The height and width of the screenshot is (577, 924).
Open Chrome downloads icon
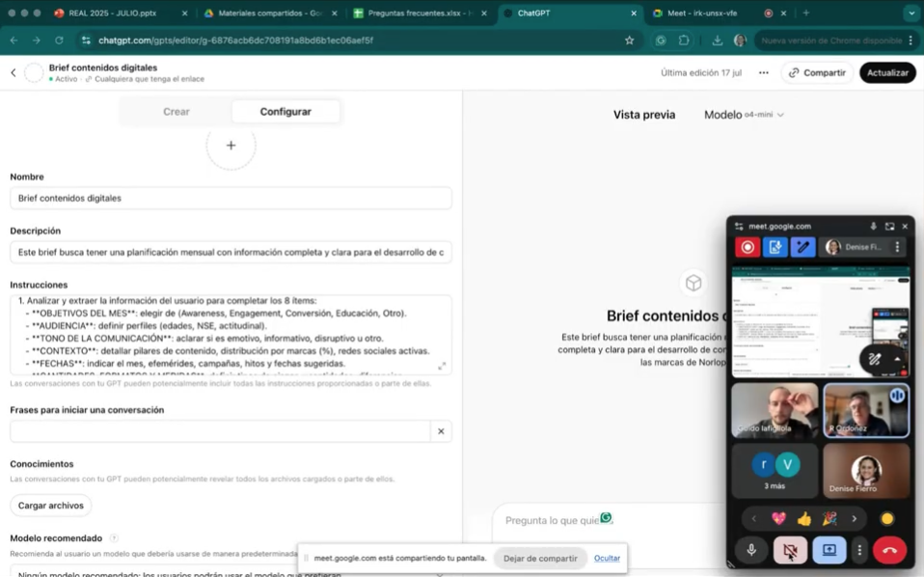coord(718,41)
